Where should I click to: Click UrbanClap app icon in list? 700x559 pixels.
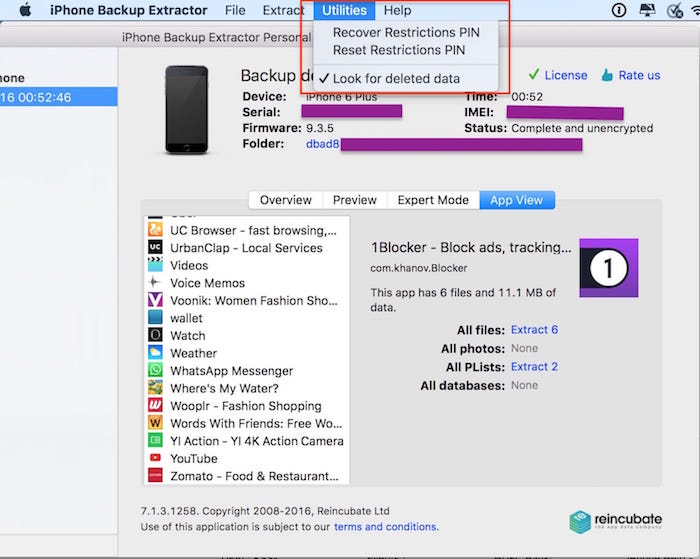coord(155,247)
